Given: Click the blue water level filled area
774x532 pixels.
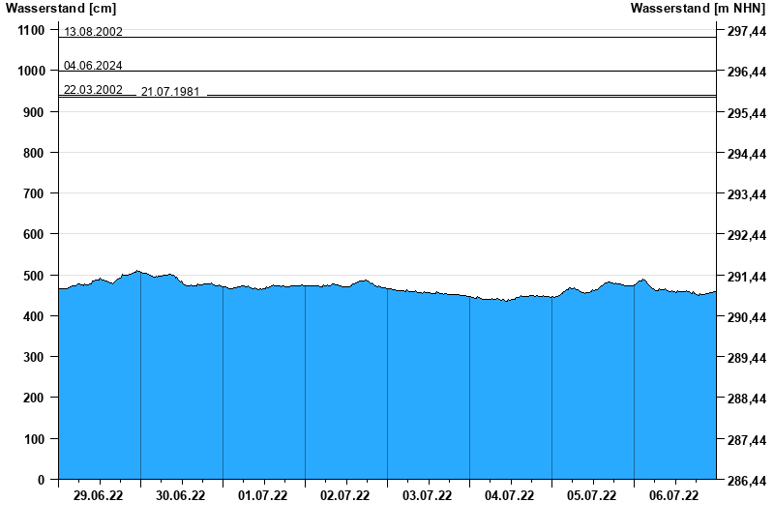Looking at the screenshot, I should (x=387, y=387).
